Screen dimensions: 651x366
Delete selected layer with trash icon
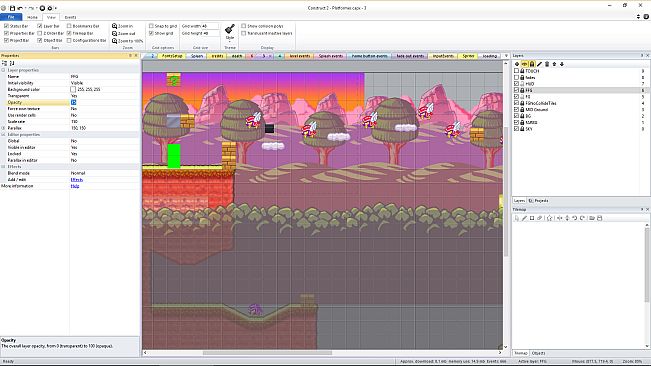pyautogui.click(x=547, y=64)
